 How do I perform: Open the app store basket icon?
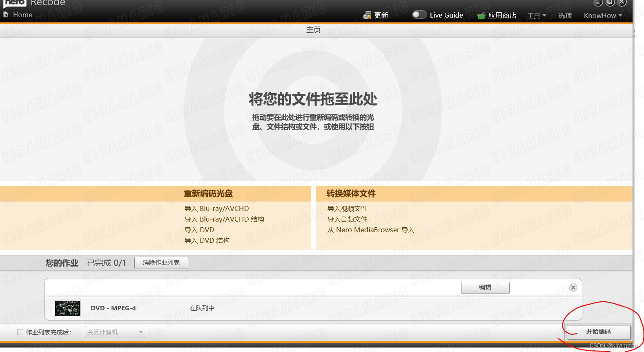click(481, 16)
